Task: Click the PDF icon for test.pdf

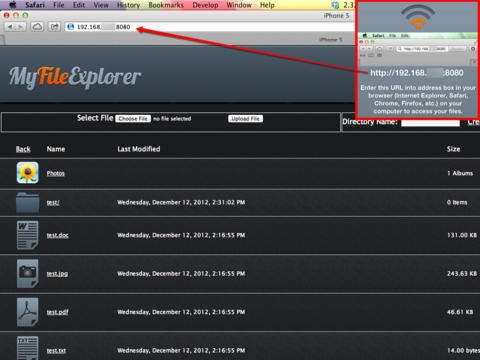Action: pyautogui.click(x=27, y=312)
